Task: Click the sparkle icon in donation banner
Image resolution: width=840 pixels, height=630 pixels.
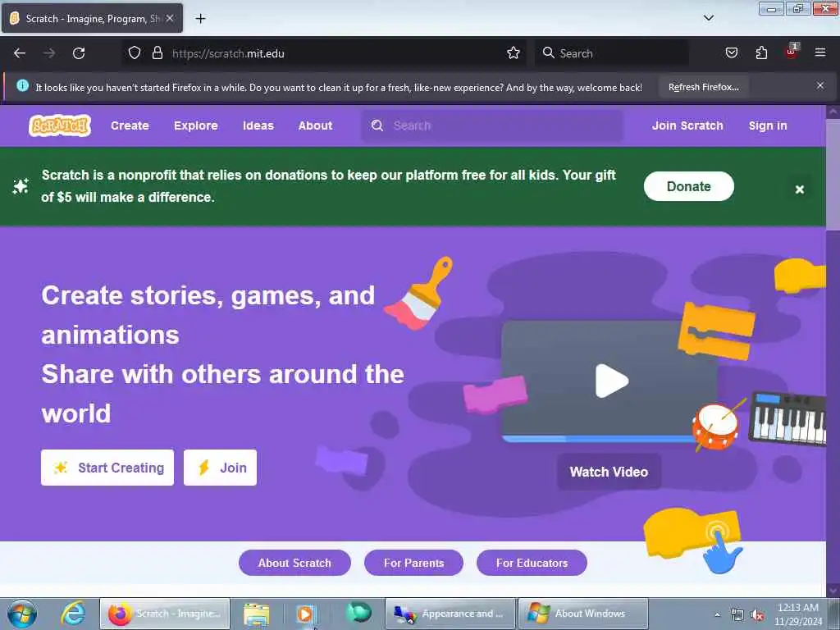Action: click(x=21, y=186)
